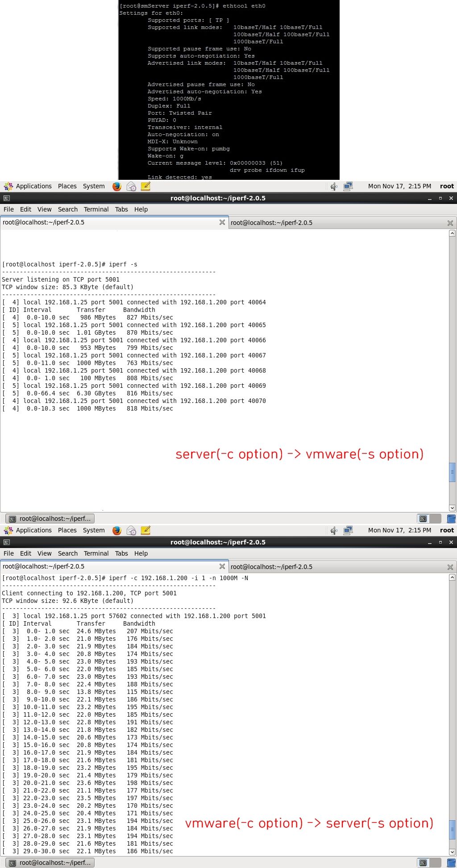Click the clock in iperf -s desktop panel
The width and height of the screenshot is (457, 868).
[x=399, y=187]
